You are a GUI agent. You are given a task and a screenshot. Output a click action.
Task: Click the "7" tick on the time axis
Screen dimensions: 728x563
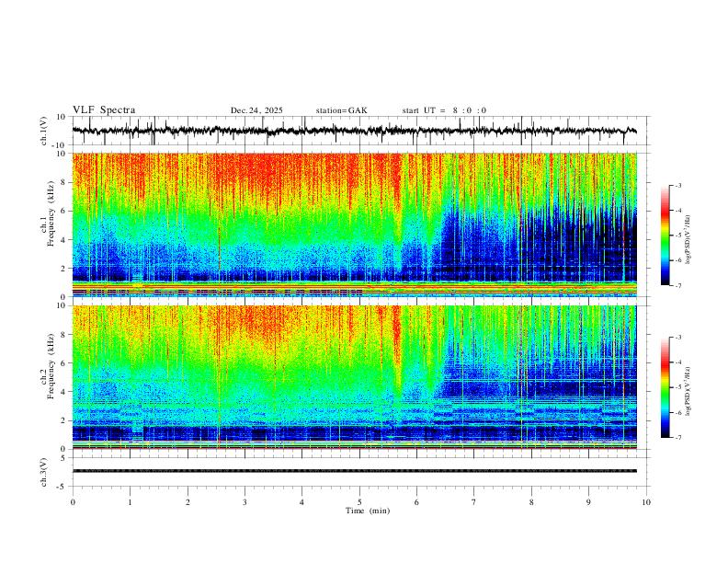tap(474, 502)
